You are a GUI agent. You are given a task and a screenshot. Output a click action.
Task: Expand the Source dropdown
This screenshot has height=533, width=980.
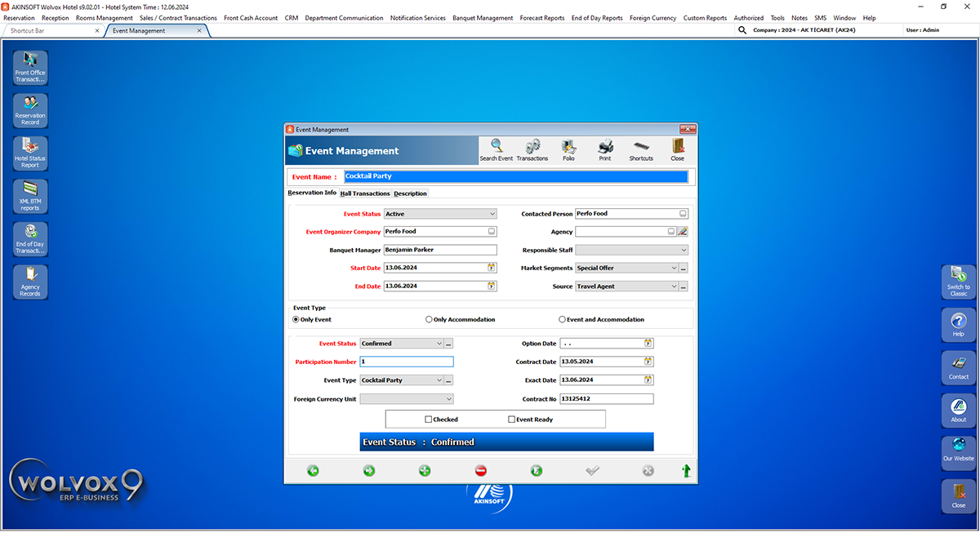coord(674,286)
